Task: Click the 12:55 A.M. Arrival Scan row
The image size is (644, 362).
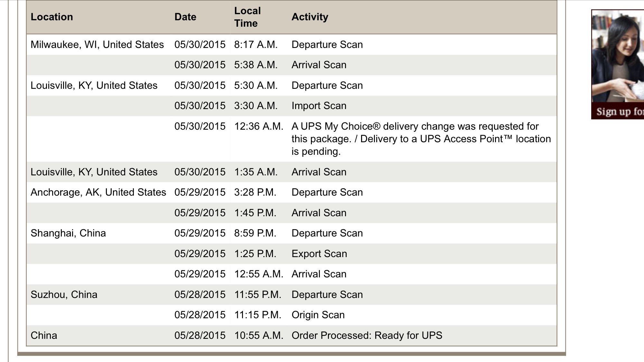Action: pos(292,274)
